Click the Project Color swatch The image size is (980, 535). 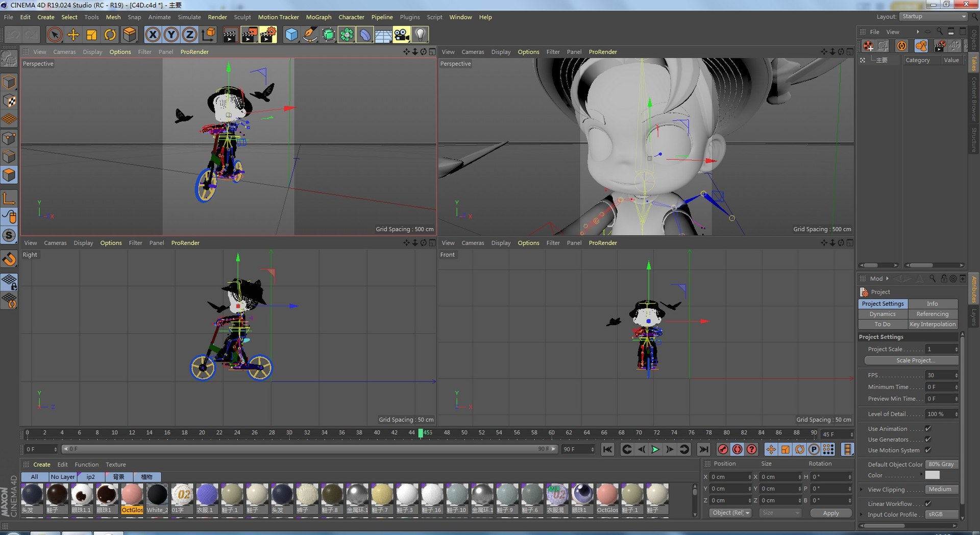pos(933,475)
